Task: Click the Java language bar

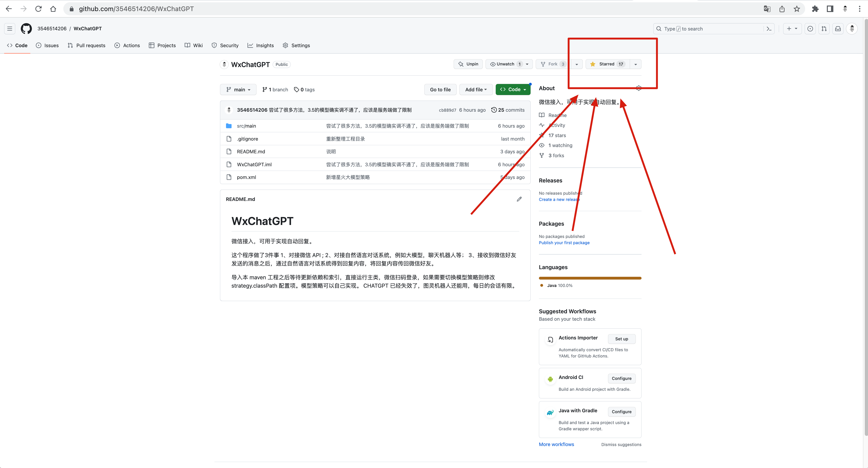Action: coord(590,278)
